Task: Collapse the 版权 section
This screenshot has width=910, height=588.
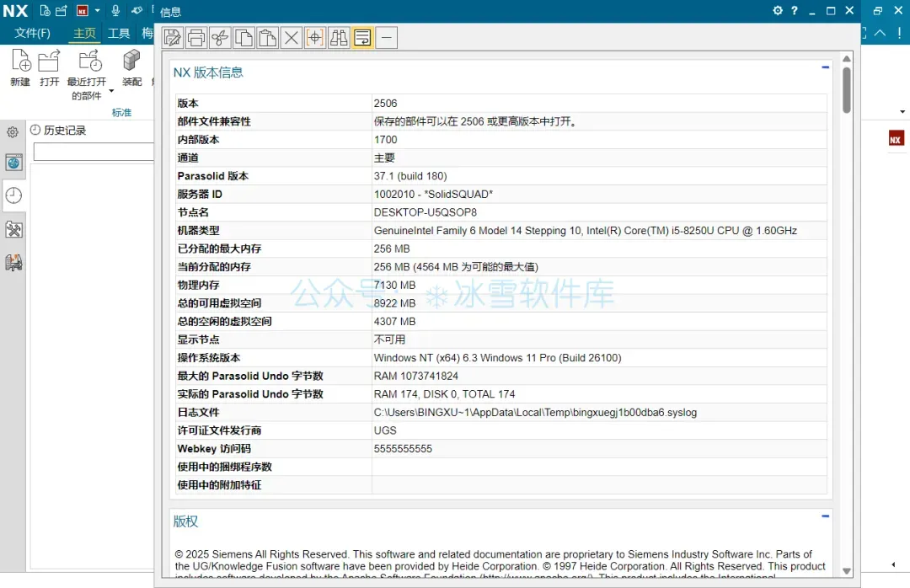Action: pos(825,516)
